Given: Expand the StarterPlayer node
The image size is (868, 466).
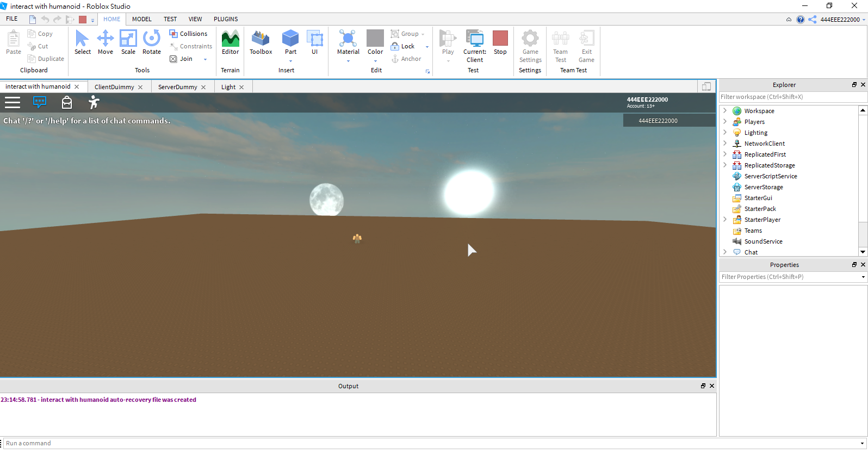Looking at the screenshot, I should pos(725,219).
